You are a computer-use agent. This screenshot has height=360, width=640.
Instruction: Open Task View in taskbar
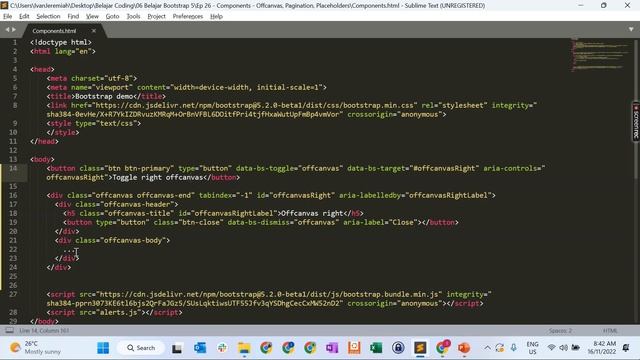click(177, 348)
